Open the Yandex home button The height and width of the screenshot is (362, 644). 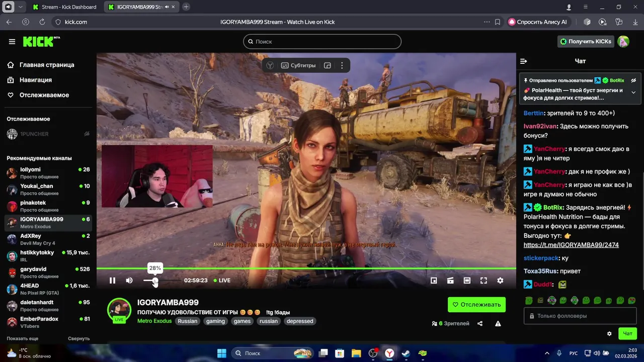click(x=26, y=22)
